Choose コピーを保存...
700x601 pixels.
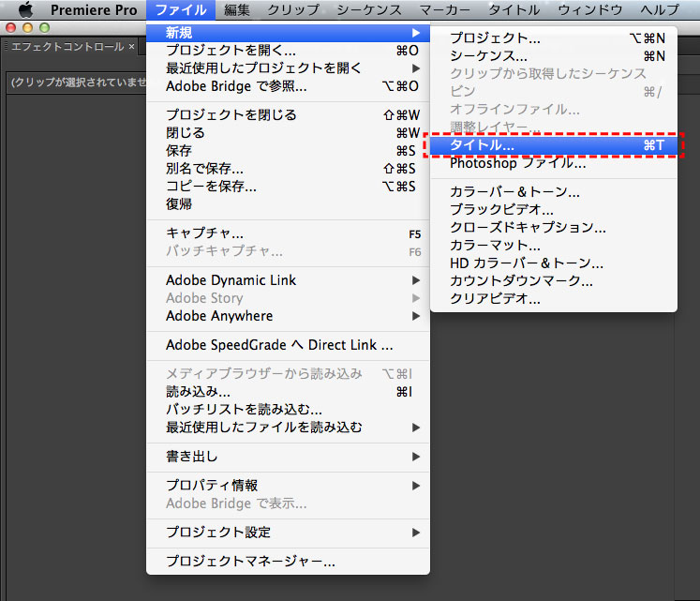288,187
